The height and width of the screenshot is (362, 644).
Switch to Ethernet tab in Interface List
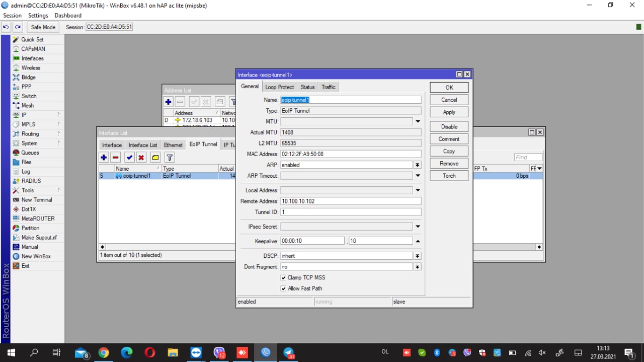pyautogui.click(x=174, y=145)
